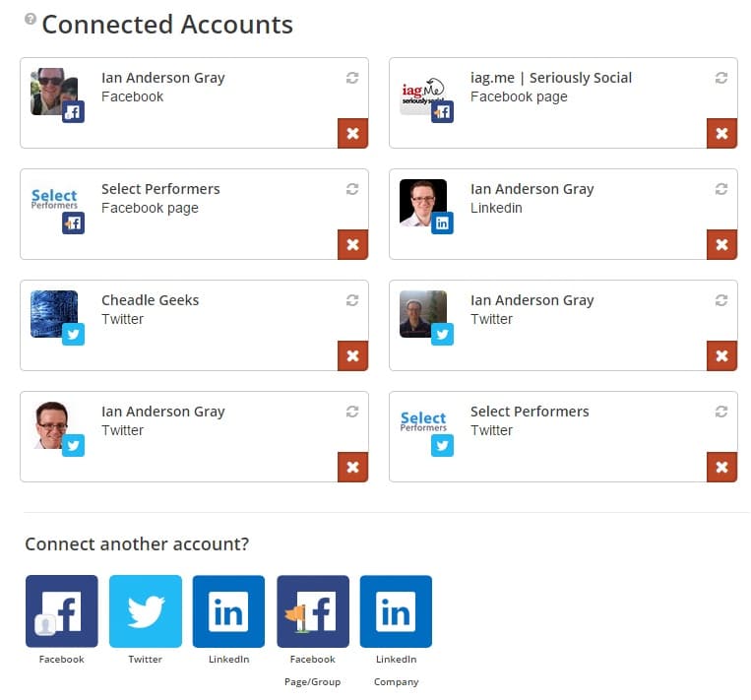The height and width of the screenshot is (700, 751).
Task: Click the Cheadle Geeks Twitter avatar
Action: [54, 314]
